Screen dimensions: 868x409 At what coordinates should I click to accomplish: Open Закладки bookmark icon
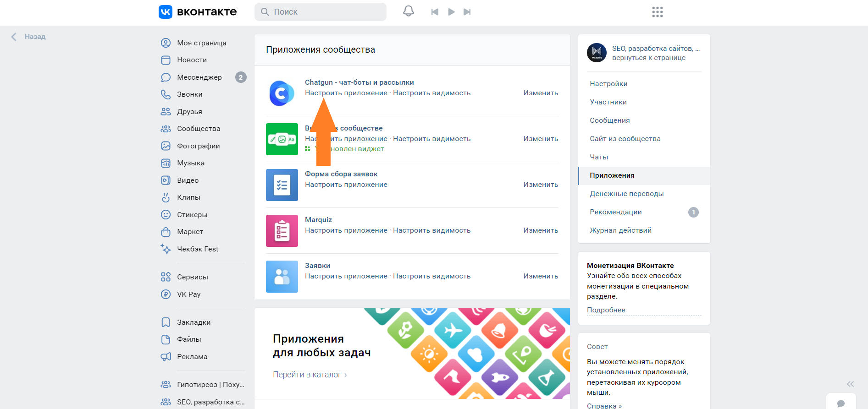(x=166, y=322)
